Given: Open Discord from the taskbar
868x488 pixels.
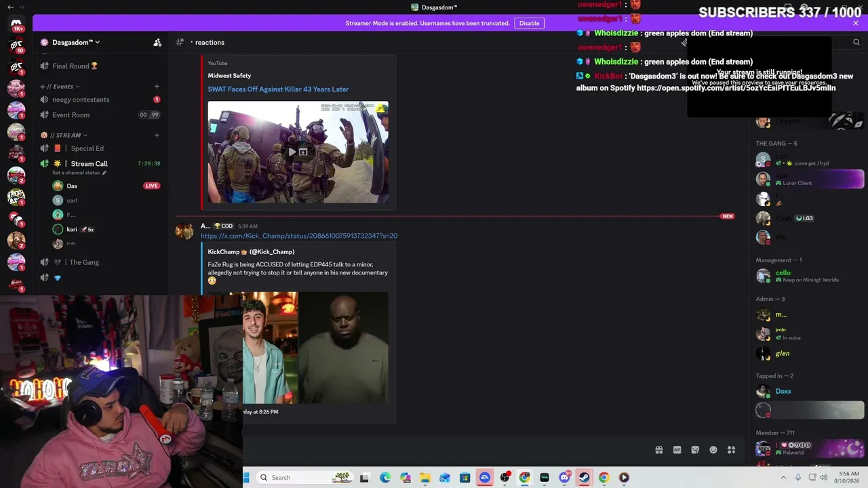Looking at the screenshot, I should [x=564, y=478].
